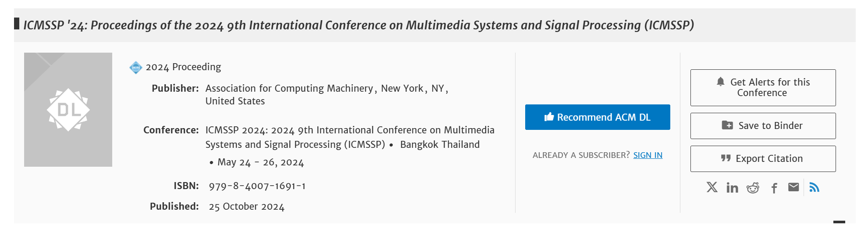Viewport: 868px width, 247px height.
Task: Open the ICMSSP 2024 conference name link
Action: (x=349, y=137)
